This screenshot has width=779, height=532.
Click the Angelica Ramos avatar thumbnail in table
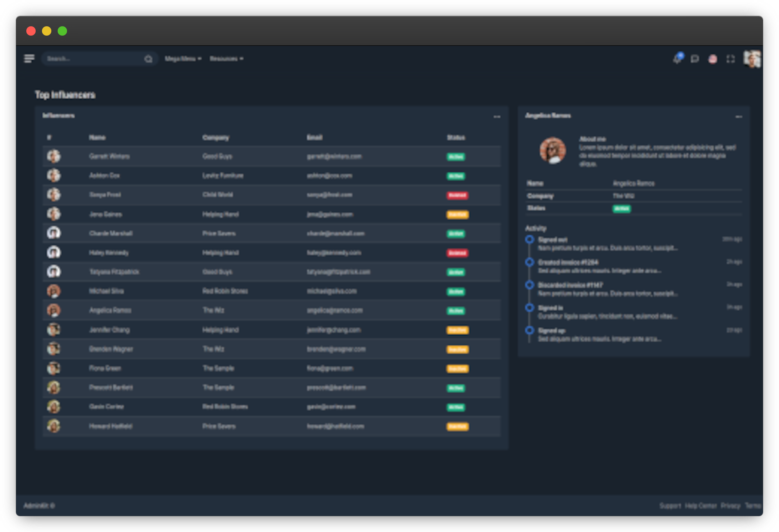coord(54,310)
